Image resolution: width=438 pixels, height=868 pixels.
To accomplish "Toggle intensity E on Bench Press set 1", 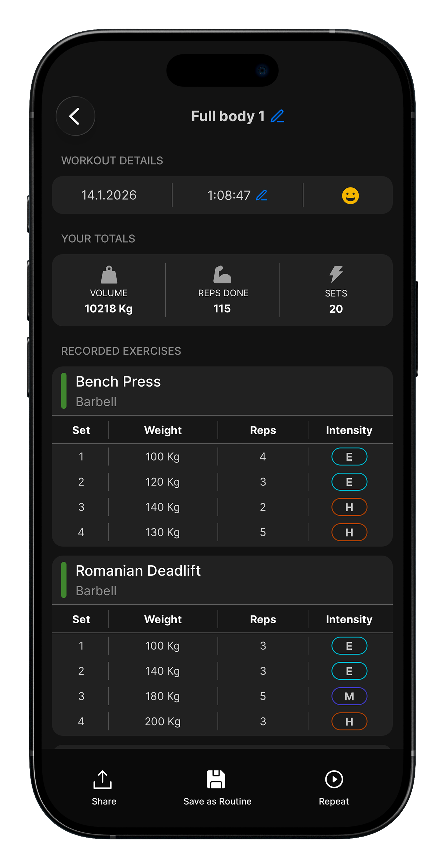I will click(349, 457).
